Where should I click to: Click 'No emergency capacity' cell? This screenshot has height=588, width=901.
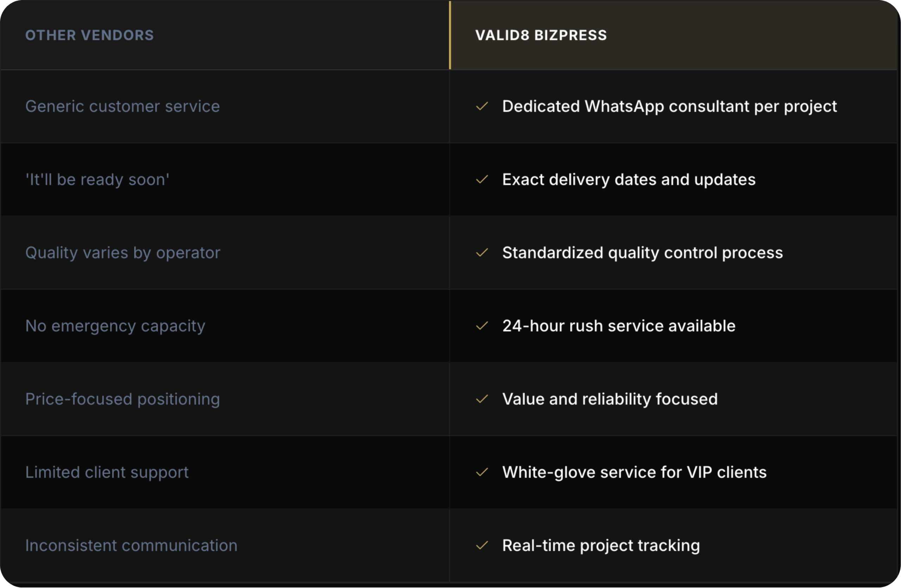(115, 326)
